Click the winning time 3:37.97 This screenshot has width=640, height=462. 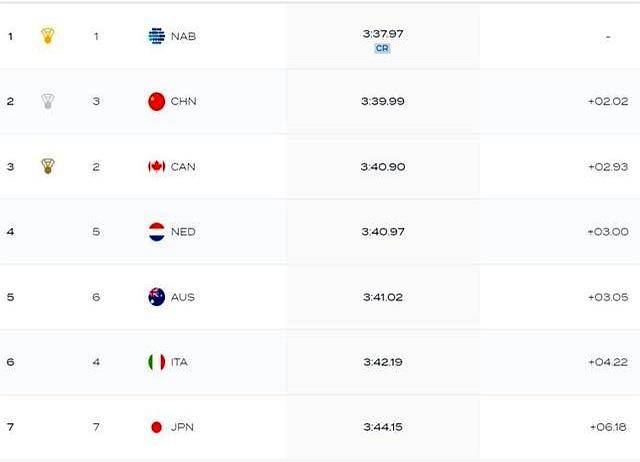(383, 34)
